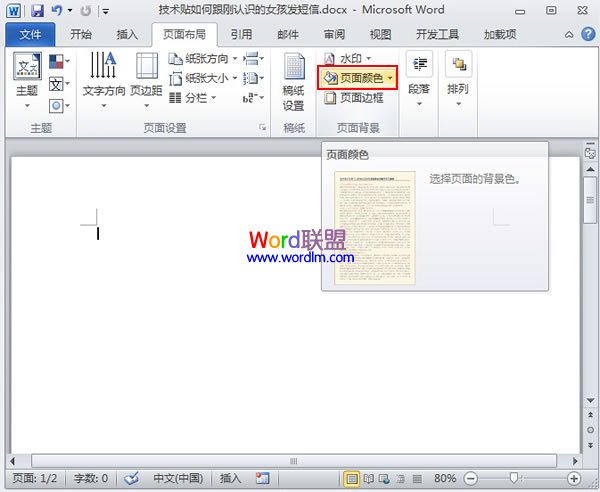Switch to the View (视图) tab
The image size is (600, 492).
(380, 35)
